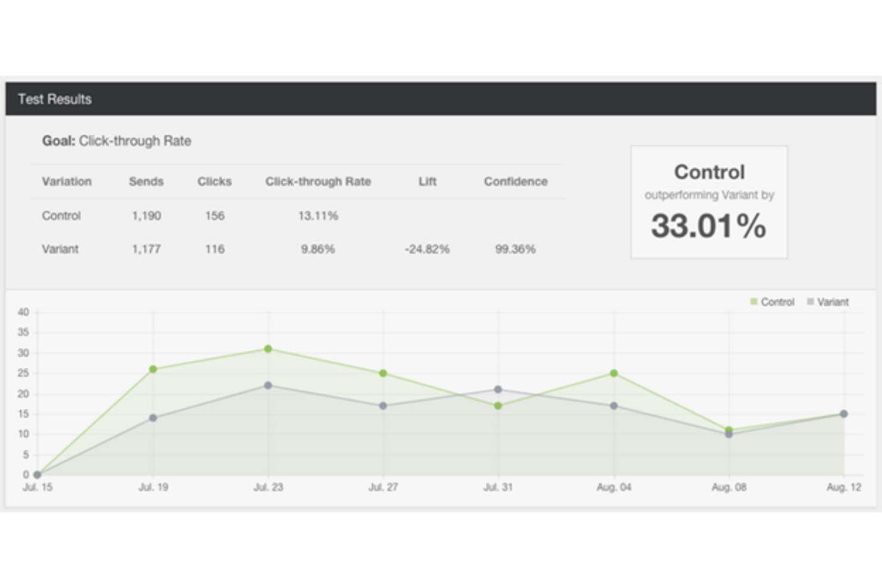This screenshot has height=588, width=882.
Task: Select the Aug 08 Variant data point
Action: coord(728,434)
